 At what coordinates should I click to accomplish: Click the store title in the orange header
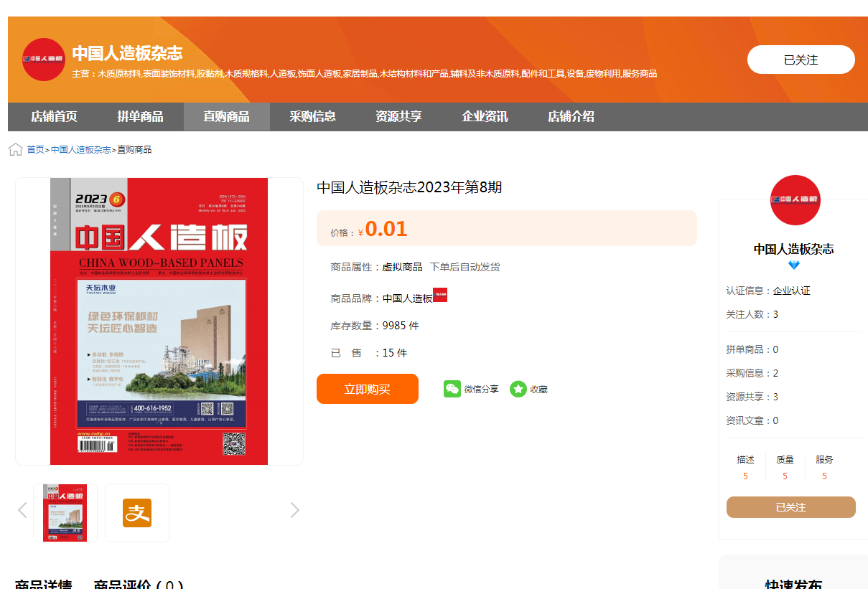click(127, 52)
